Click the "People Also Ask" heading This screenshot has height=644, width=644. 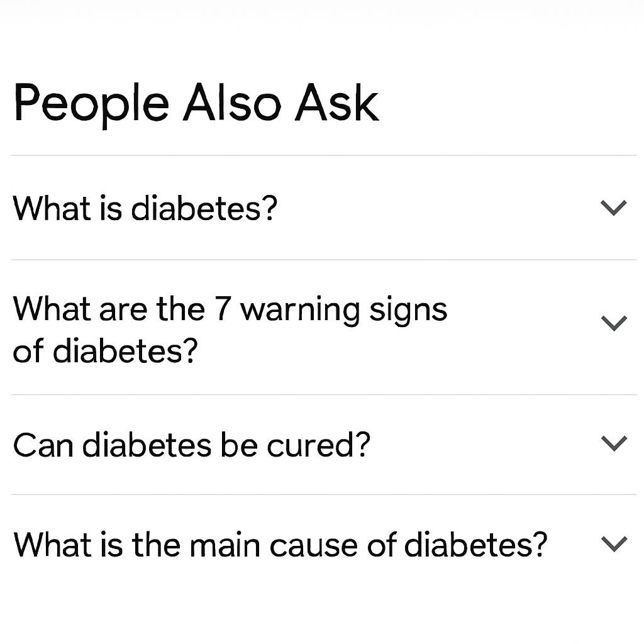[196, 103]
